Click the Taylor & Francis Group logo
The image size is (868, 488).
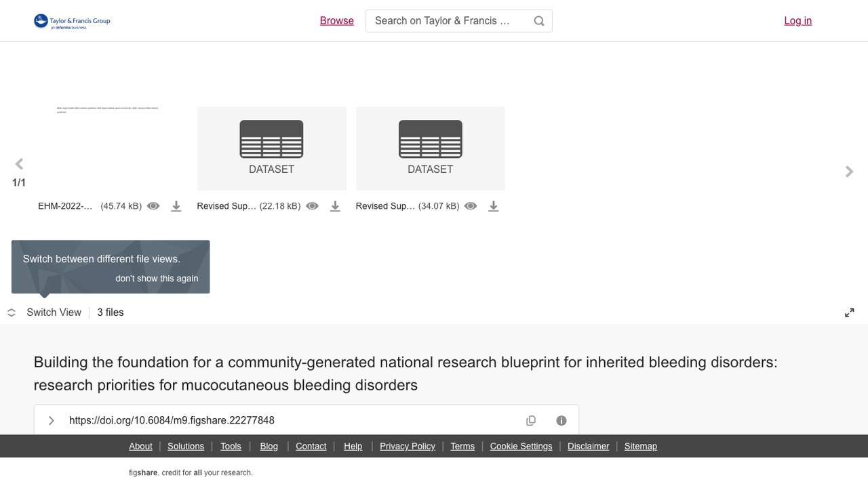point(72,22)
